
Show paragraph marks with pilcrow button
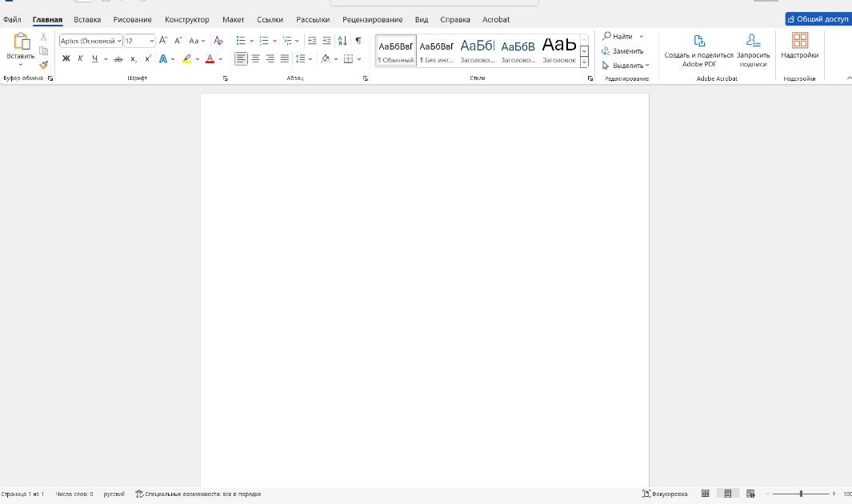click(358, 41)
